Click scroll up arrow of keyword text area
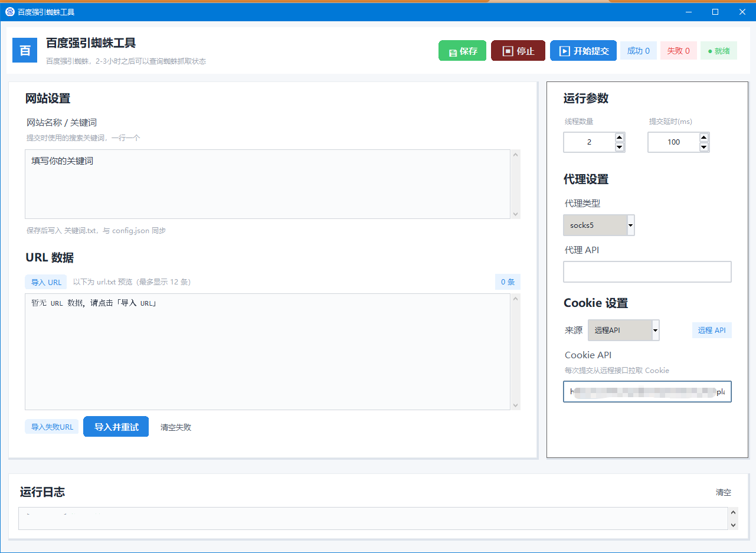This screenshot has height=553, width=756. click(516, 155)
